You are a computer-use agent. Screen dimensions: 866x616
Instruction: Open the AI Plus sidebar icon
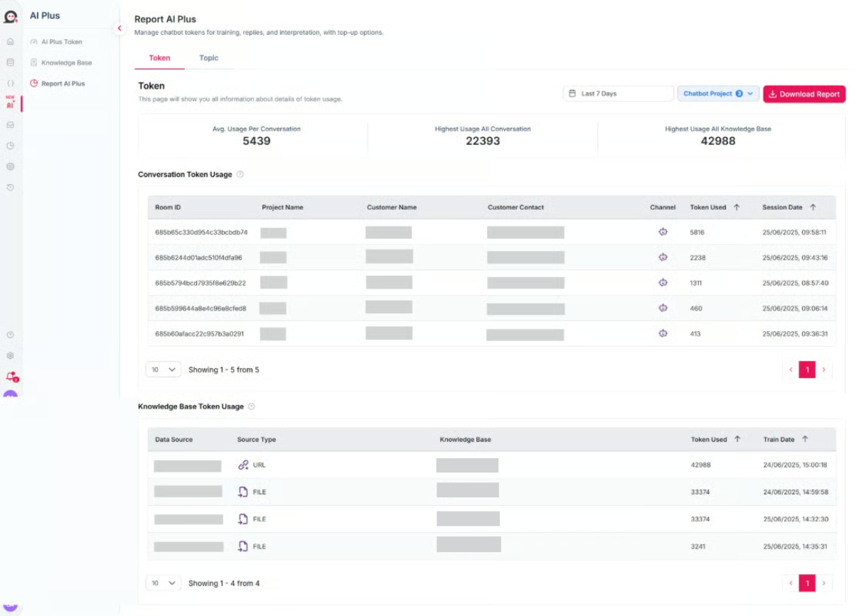(x=10, y=104)
